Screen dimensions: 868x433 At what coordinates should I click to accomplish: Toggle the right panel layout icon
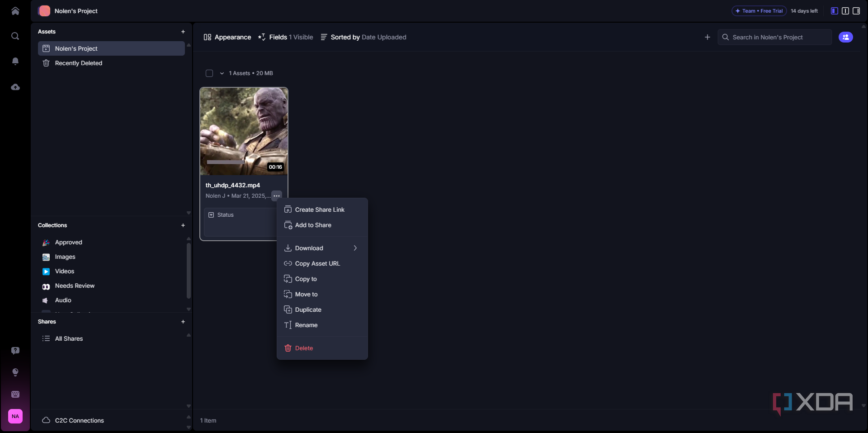click(856, 11)
